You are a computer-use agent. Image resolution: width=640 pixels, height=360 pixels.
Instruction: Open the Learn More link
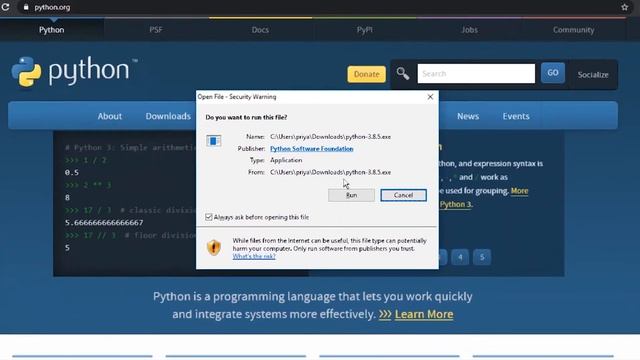(424, 314)
